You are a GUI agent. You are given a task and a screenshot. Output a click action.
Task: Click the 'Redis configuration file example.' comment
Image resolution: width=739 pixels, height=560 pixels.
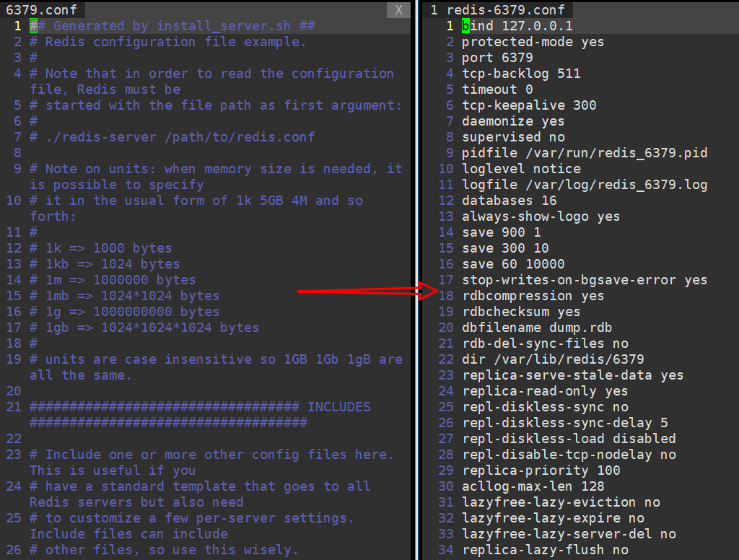167,42
